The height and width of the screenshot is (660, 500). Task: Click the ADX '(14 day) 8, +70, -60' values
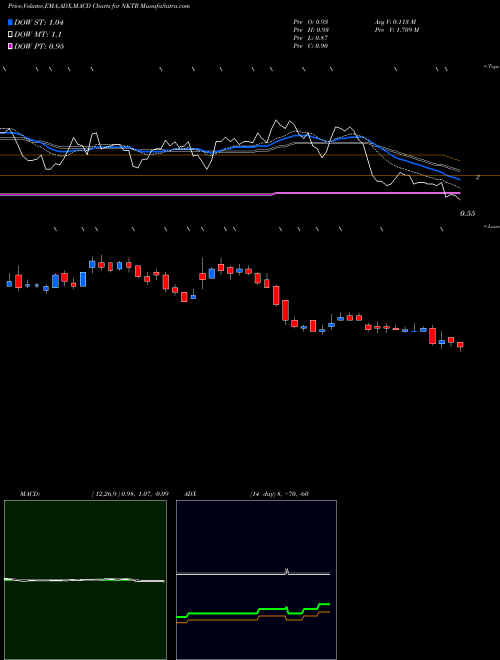point(279,494)
